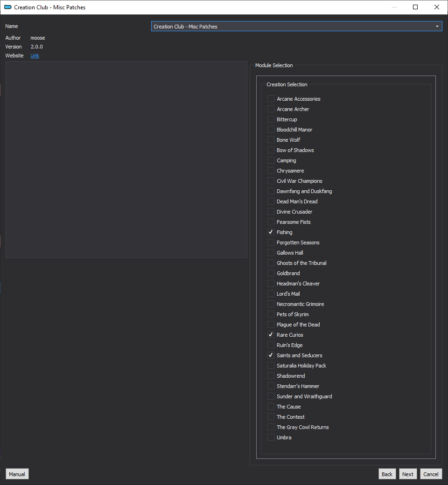
Task: Select The Gray Cowl Returns option
Action: pyautogui.click(x=271, y=427)
